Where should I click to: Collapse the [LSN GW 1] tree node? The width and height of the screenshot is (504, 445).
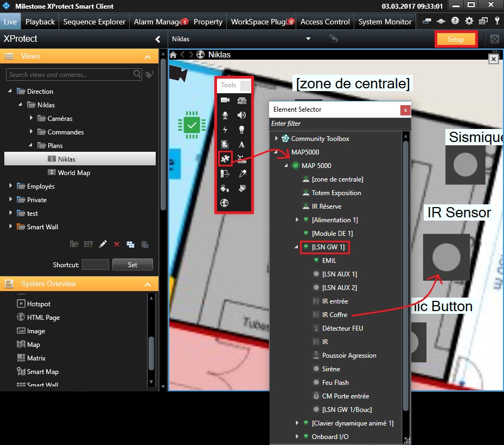point(297,247)
